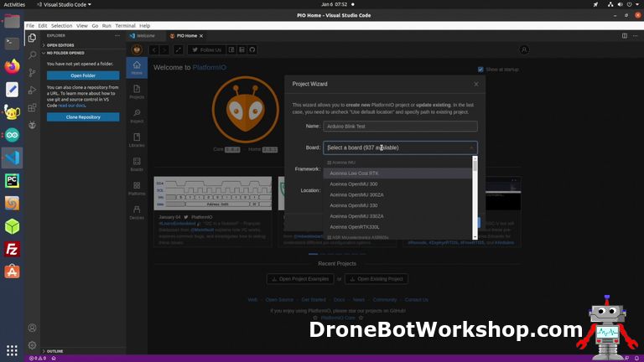The height and width of the screenshot is (362, 644).
Task: Open Arduino IDE from the Ubuntu dock
Action: (12, 135)
